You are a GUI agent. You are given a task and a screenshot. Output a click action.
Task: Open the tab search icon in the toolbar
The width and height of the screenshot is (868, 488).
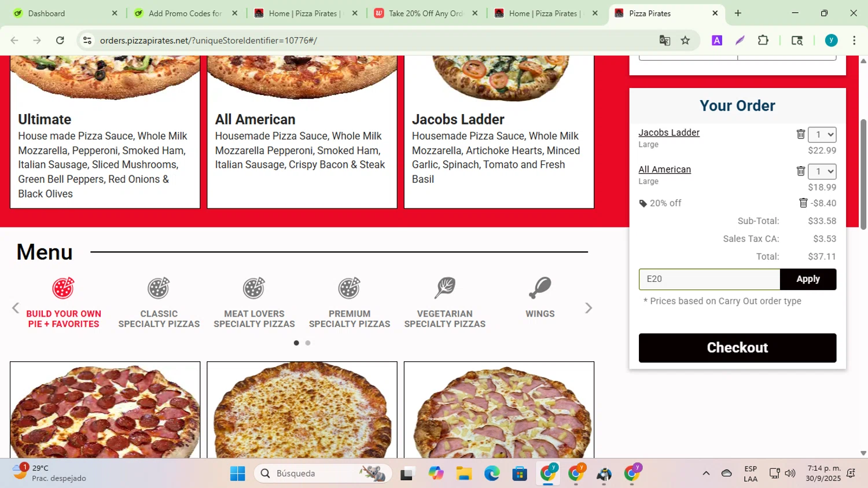[x=797, y=41]
